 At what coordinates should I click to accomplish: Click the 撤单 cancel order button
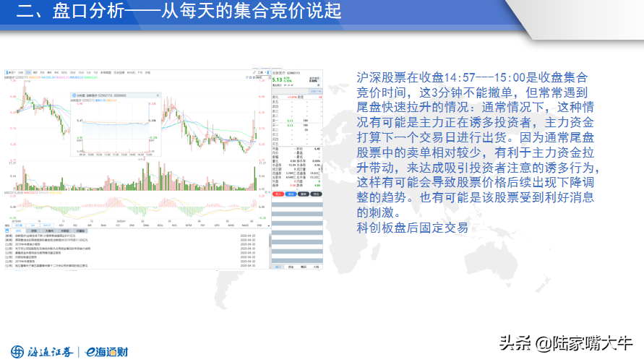coord(304,194)
